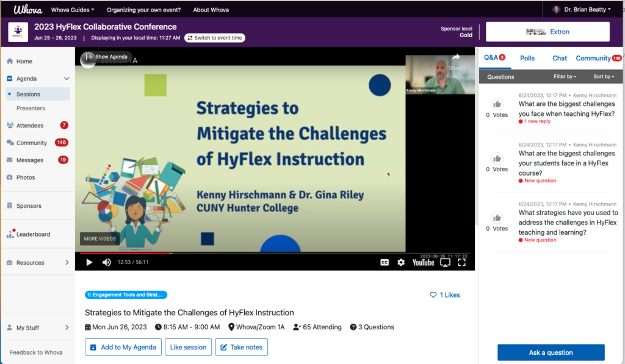Enter fullscreen mode on the video
The height and width of the screenshot is (364, 625).
pyautogui.click(x=462, y=262)
